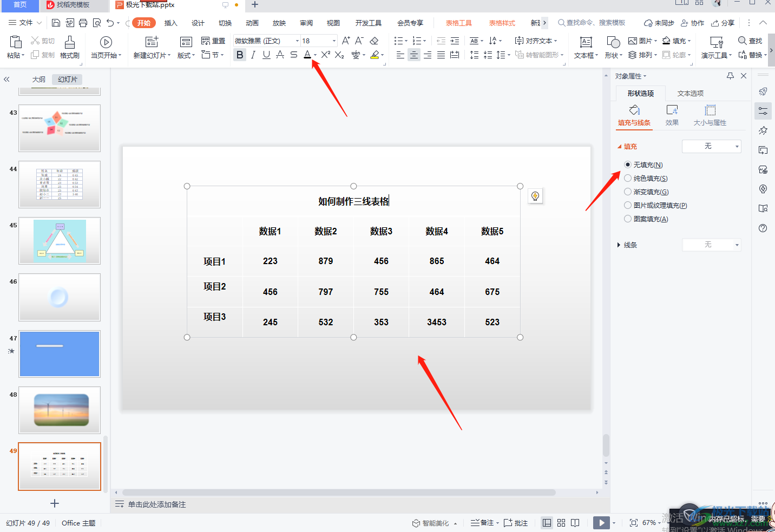Click 大小与属性 option
775x532 pixels.
[x=710, y=116]
